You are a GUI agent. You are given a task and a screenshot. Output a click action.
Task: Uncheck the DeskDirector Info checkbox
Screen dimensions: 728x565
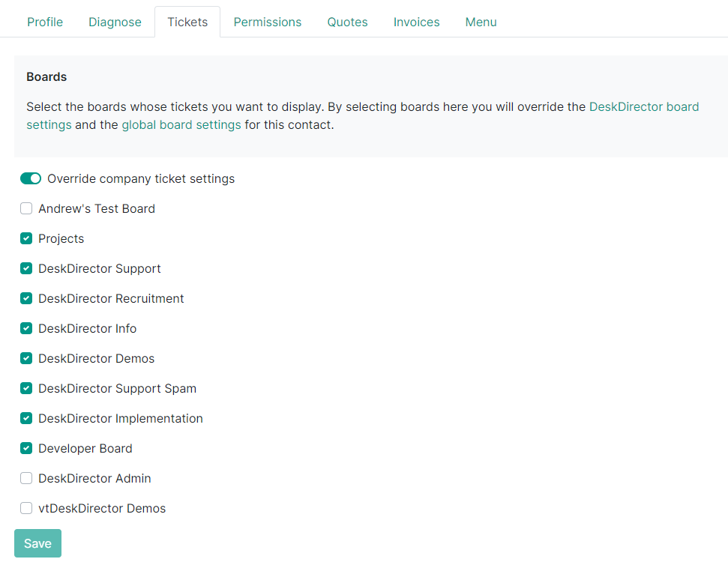coord(26,328)
